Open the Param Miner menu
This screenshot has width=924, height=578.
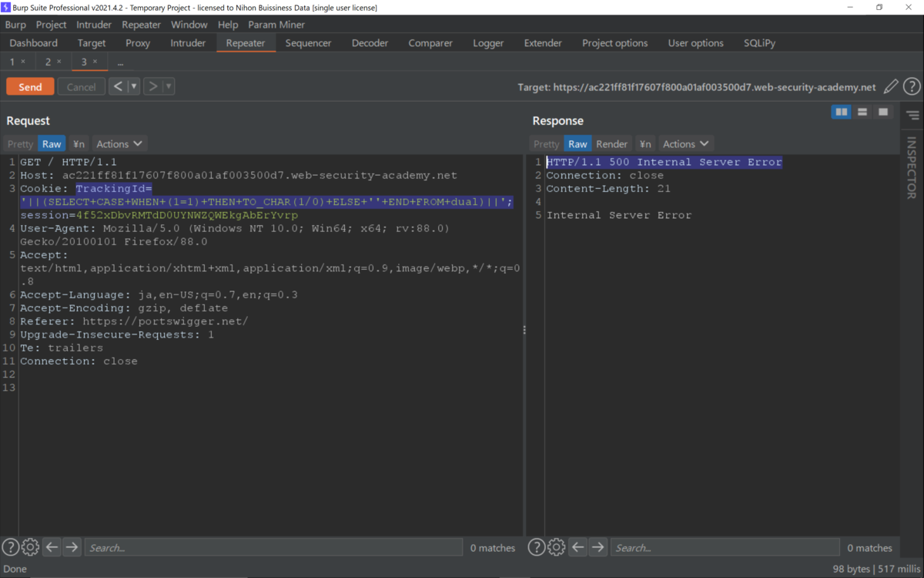coord(276,25)
